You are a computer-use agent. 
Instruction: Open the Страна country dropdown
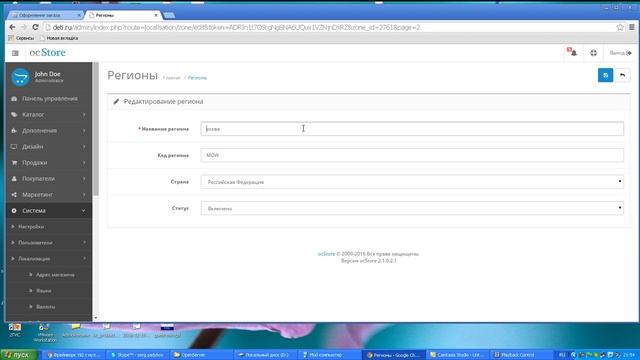coord(412,182)
